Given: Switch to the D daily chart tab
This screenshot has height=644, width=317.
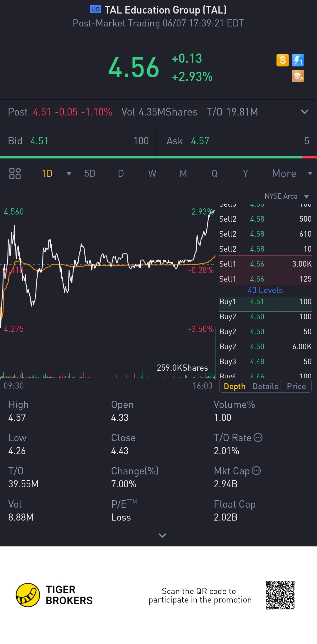Looking at the screenshot, I should [x=121, y=173].
